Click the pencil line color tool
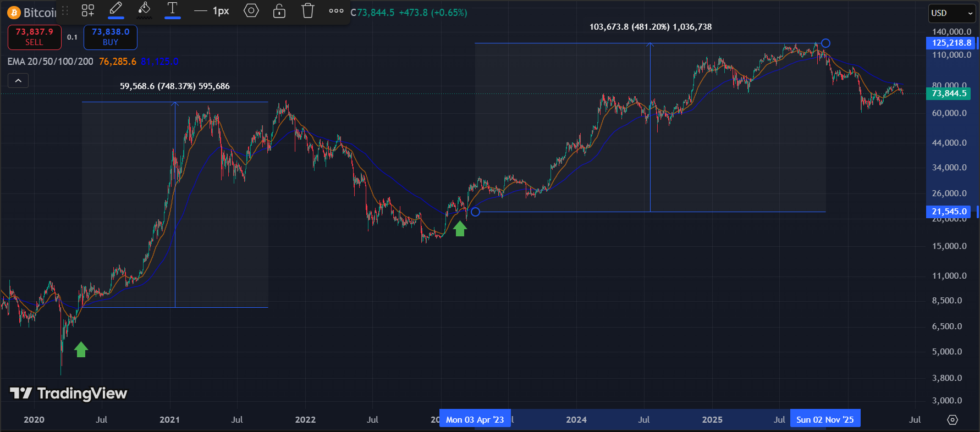The width and height of the screenshot is (980, 432). point(116,9)
